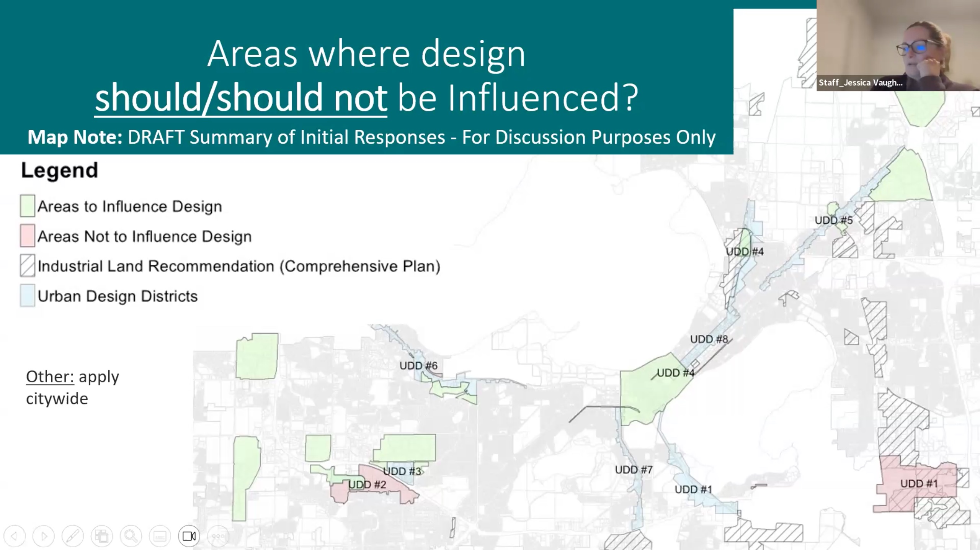The height and width of the screenshot is (550, 980).
Task: Click the blue Urban Design Districts swatch
Action: click(x=28, y=296)
